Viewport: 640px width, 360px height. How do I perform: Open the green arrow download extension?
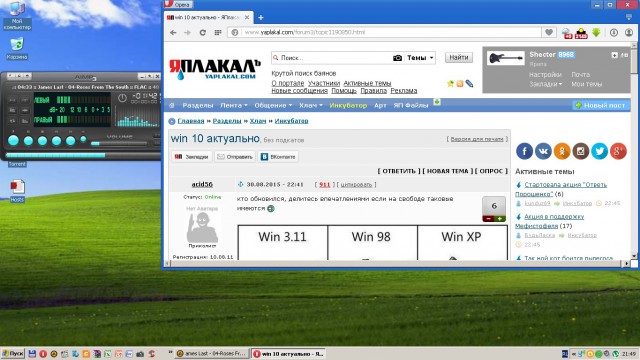point(596,32)
